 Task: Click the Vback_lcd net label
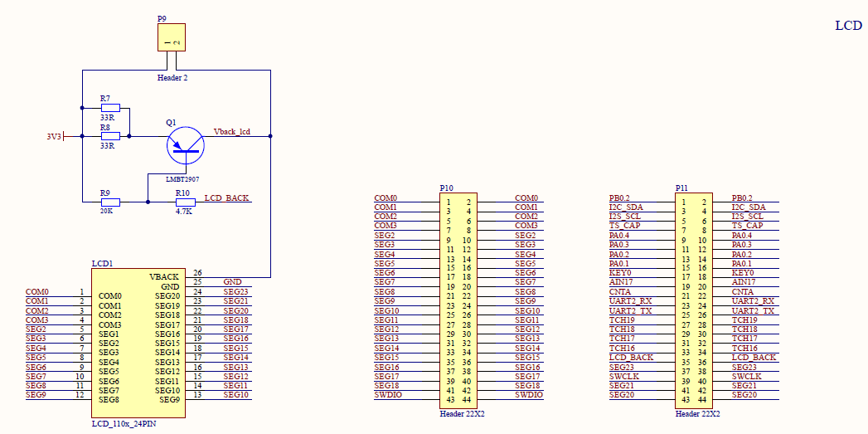(231, 131)
